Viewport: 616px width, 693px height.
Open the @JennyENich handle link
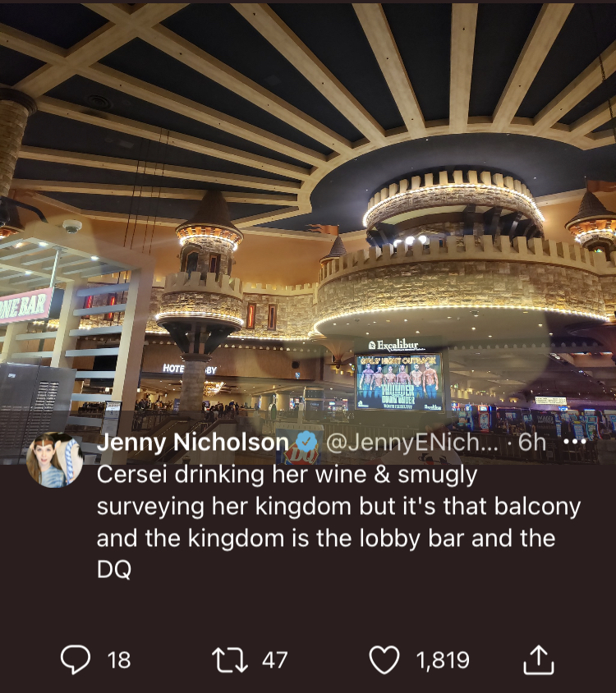pyautogui.click(x=412, y=443)
